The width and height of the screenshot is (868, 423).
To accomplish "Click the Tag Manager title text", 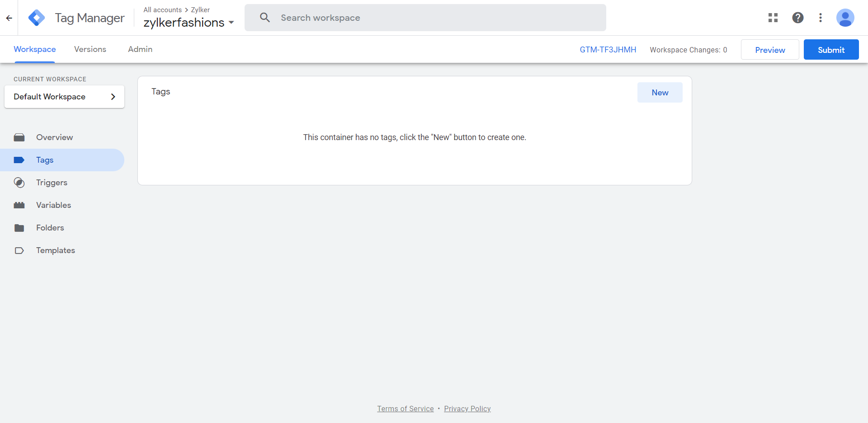I will click(x=90, y=18).
